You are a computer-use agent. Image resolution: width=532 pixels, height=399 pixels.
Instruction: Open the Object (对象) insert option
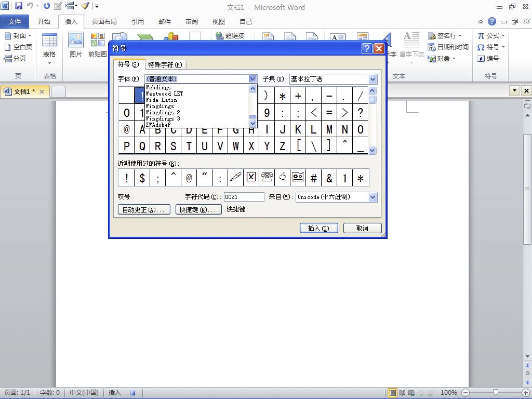[x=442, y=59]
